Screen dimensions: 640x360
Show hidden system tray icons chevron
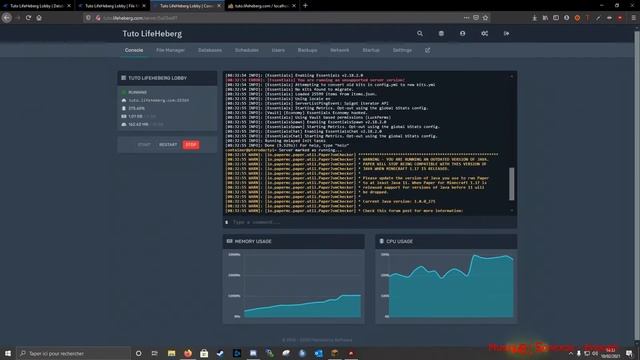coord(571,353)
